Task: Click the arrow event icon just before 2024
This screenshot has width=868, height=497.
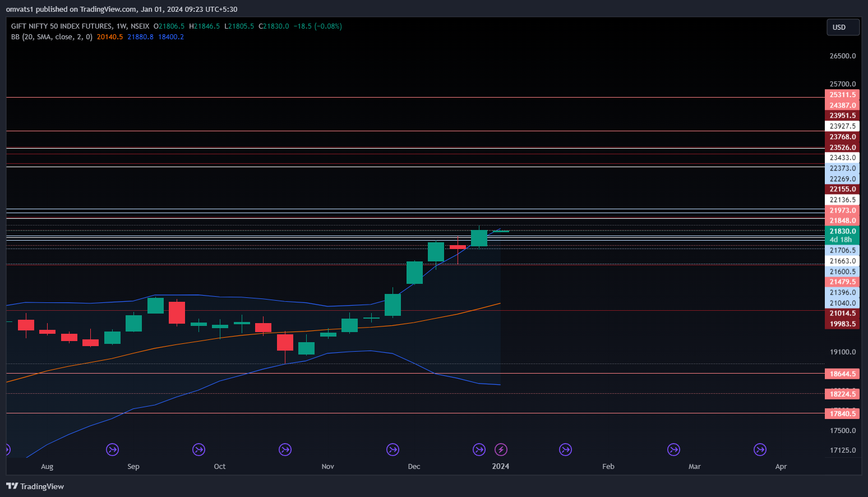Action: point(479,449)
